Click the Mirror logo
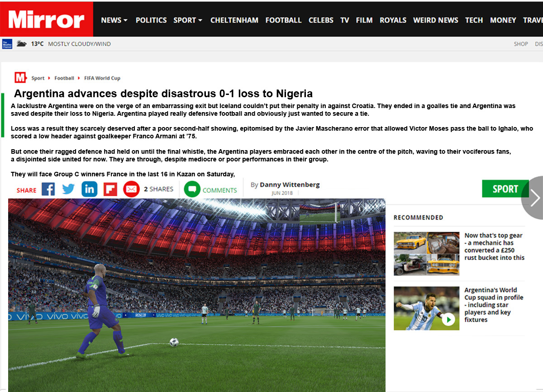 pyautogui.click(x=47, y=19)
